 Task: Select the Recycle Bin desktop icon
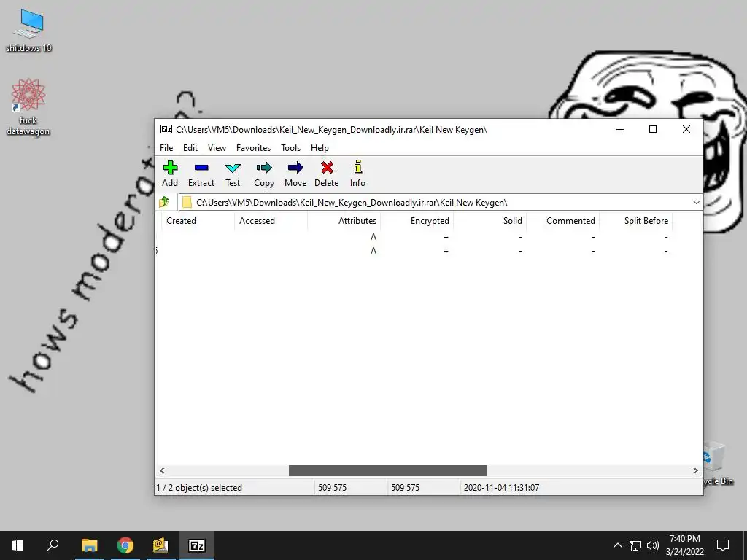click(x=719, y=464)
